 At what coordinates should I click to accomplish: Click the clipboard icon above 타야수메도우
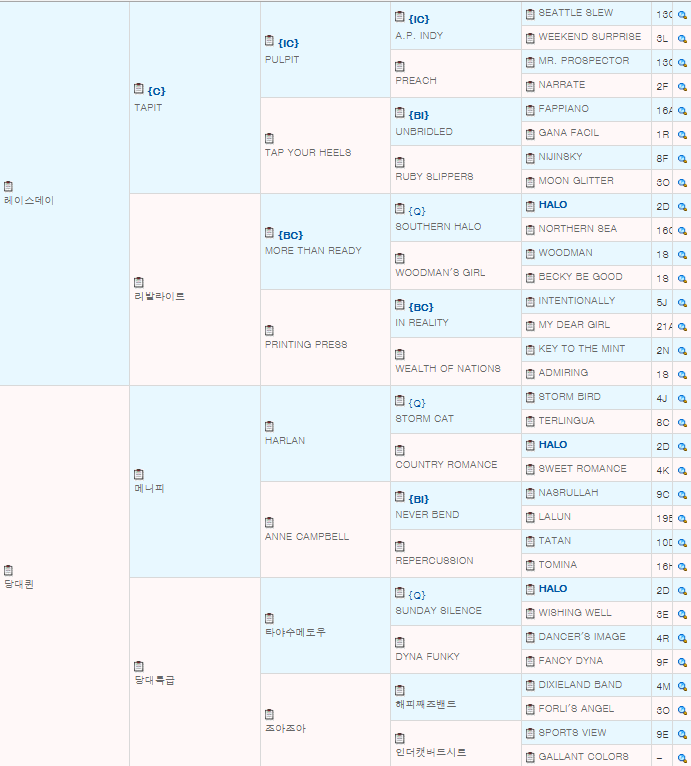(x=269, y=618)
